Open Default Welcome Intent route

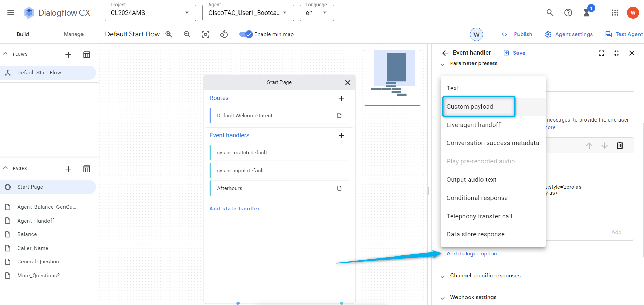point(279,116)
